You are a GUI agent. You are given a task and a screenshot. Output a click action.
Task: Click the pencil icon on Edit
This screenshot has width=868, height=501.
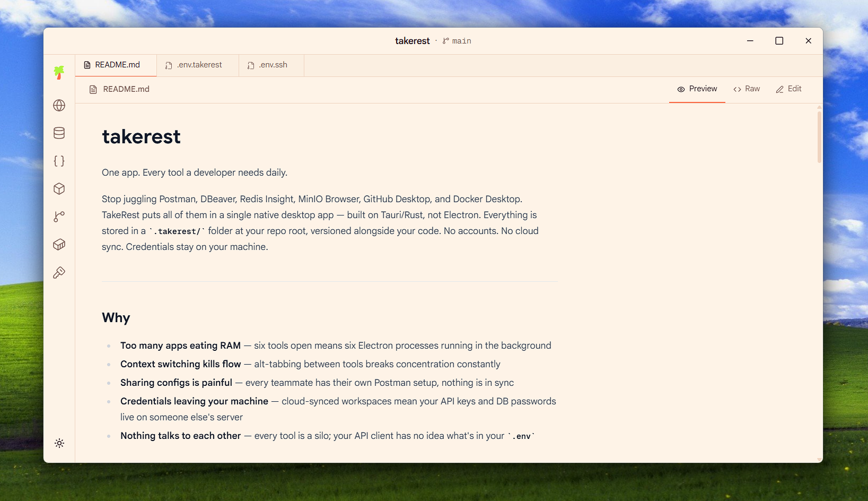780,90
